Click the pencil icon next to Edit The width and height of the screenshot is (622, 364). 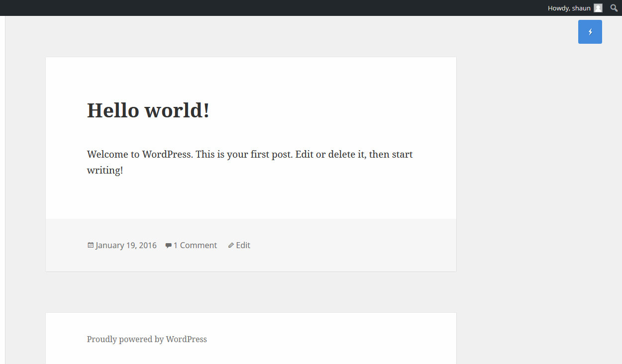coord(231,245)
